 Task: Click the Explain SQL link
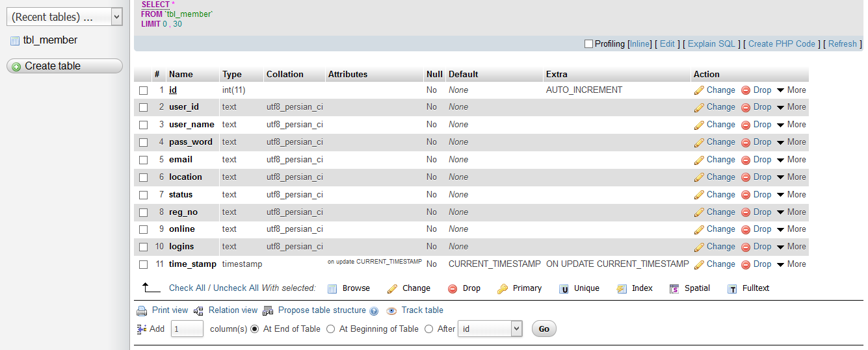tap(711, 44)
